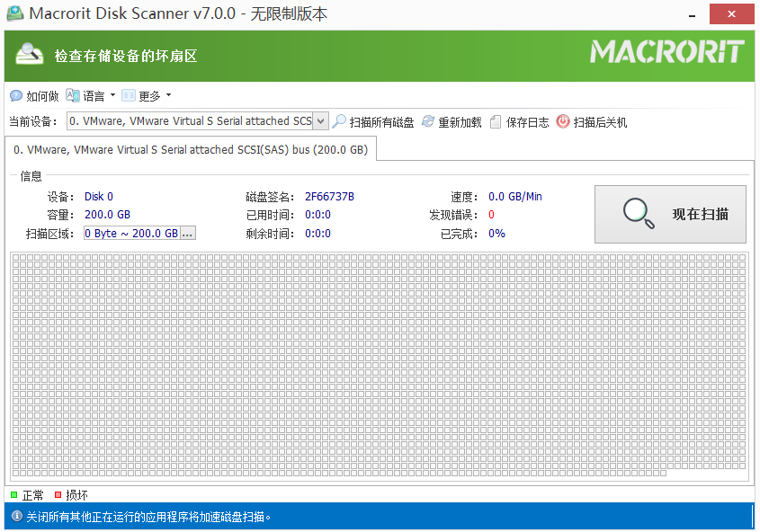
Task: Click the 扫描区域 range field
Action: [132, 234]
